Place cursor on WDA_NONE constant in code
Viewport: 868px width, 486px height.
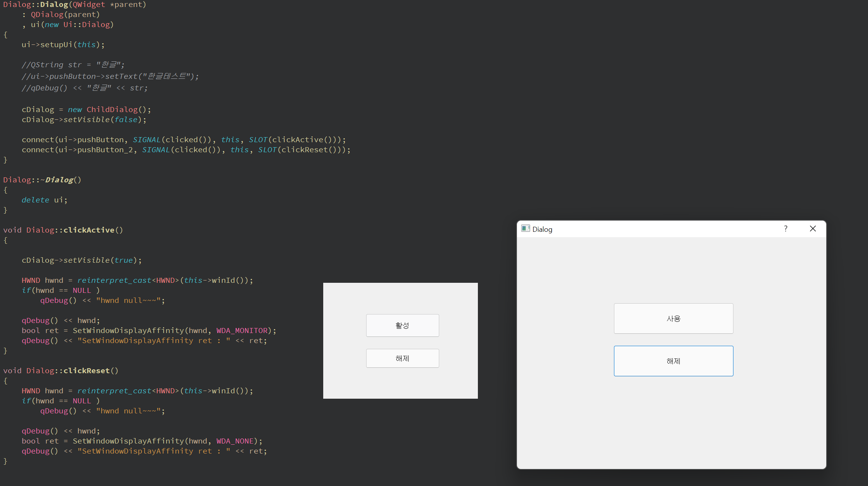click(x=235, y=441)
